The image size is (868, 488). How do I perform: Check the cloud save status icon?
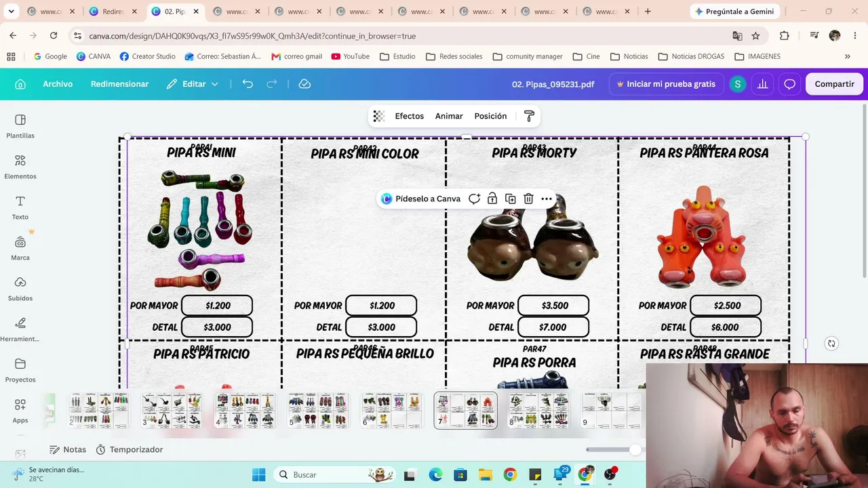coord(305,84)
